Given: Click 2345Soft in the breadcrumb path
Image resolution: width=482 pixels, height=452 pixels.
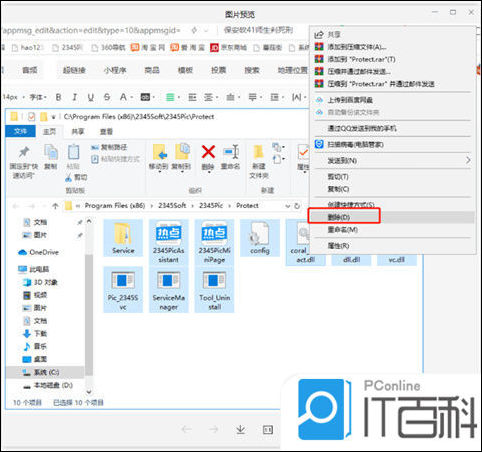Looking at the screenshot, I should point(172,206).
